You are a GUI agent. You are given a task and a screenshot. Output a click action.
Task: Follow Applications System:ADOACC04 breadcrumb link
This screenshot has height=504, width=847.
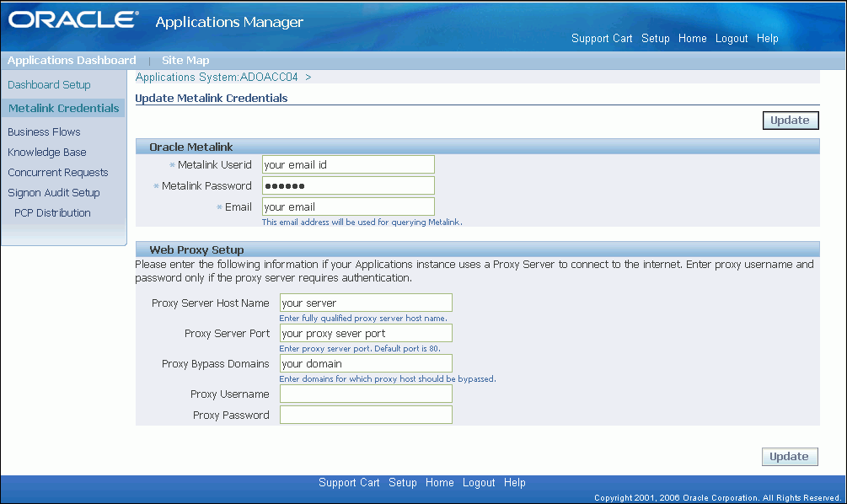217,78
